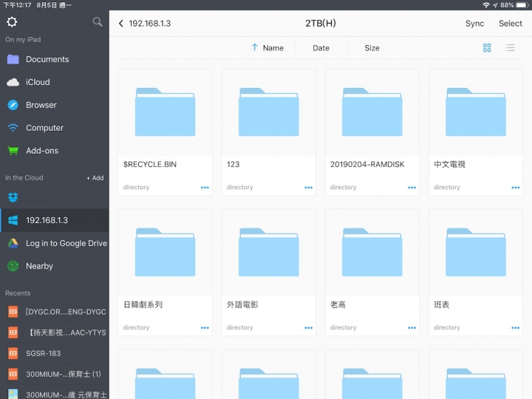Open the 中文電視 folder
532x399 pixels.
coord(476,132)
